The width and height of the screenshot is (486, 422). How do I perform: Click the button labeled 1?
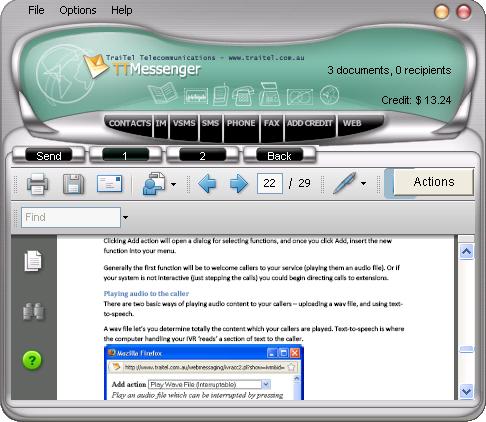click(x=125, y=156)
